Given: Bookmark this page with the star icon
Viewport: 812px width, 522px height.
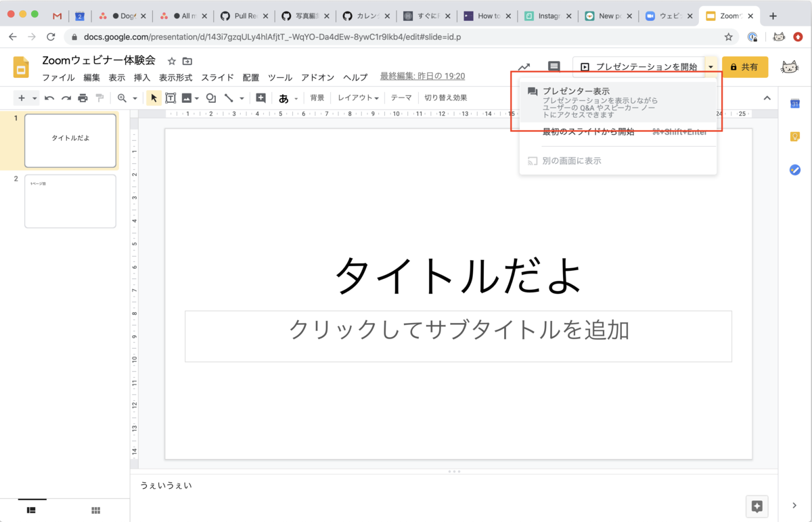Looking at the screenshot, I should [728, 37].
